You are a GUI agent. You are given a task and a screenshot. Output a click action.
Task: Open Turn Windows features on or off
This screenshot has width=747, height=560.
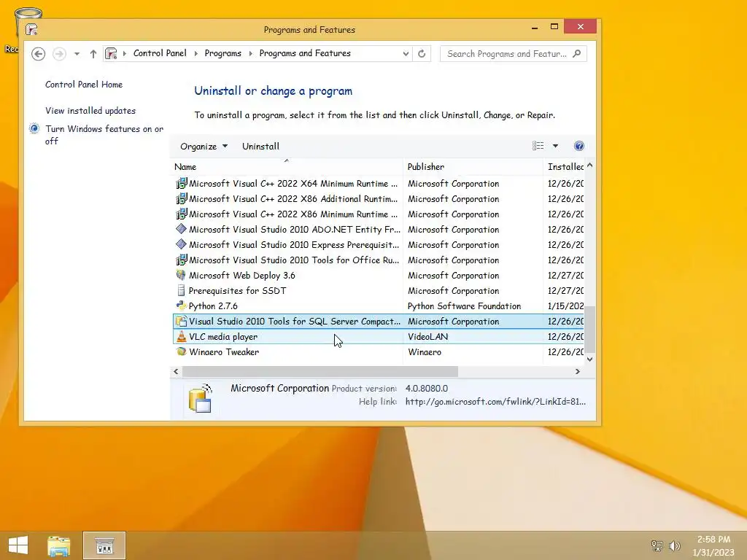coord(104,135)
